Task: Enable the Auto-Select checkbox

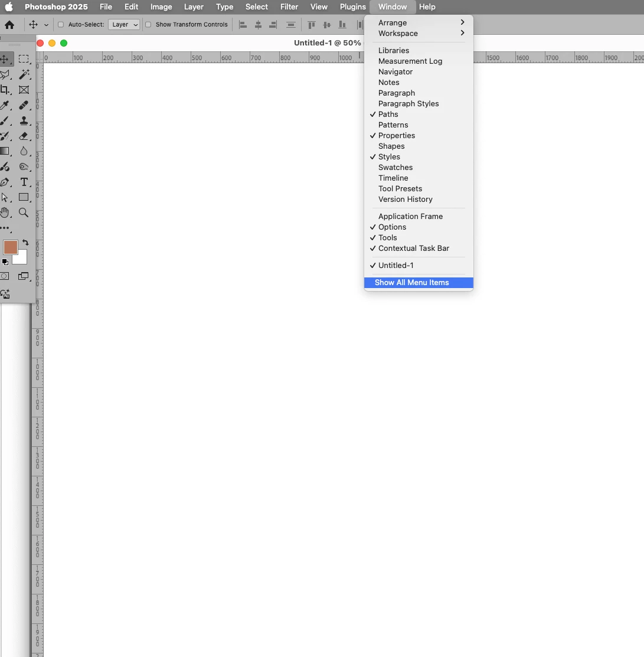Action: [61, 25]
